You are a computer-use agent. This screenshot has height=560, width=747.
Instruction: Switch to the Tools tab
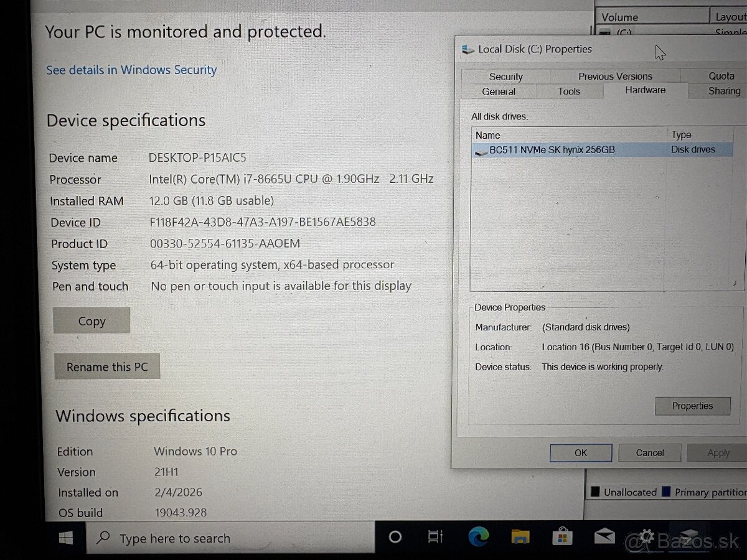pos(568,91)
